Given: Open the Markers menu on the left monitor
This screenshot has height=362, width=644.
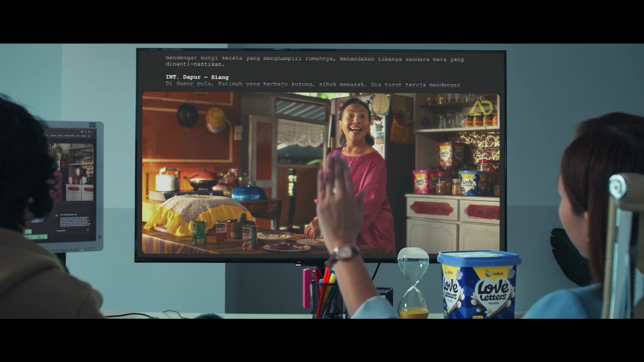Looking at the screenshot, I should 60,136.
